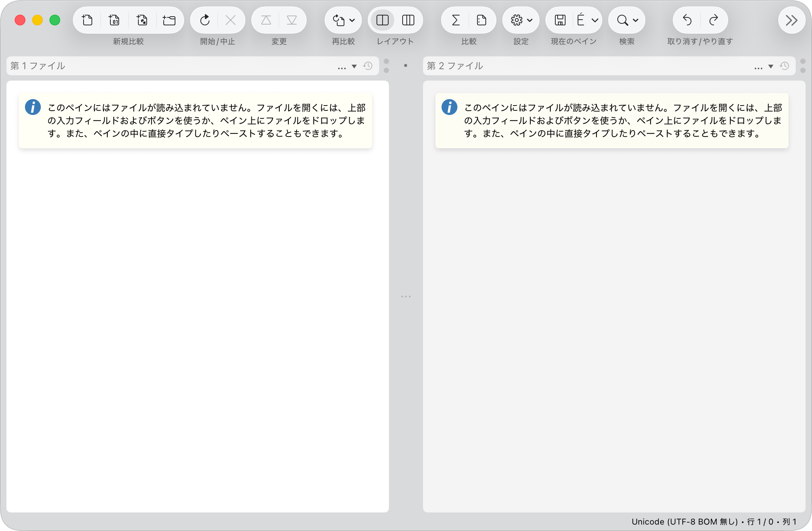The image size is (812, 531).
Task: Switch to three-pane layout
Action: (408, 20)
